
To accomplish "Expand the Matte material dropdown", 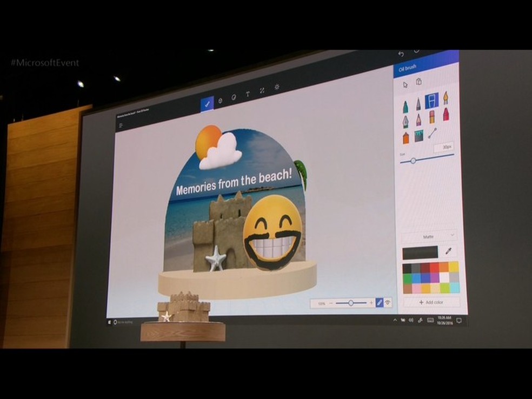I will (x=429, y=236).
